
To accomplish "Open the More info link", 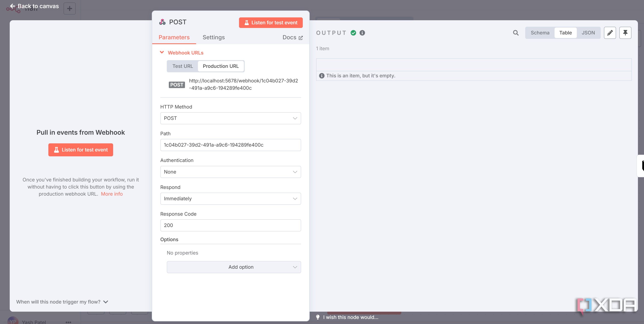I will point(112,194).
